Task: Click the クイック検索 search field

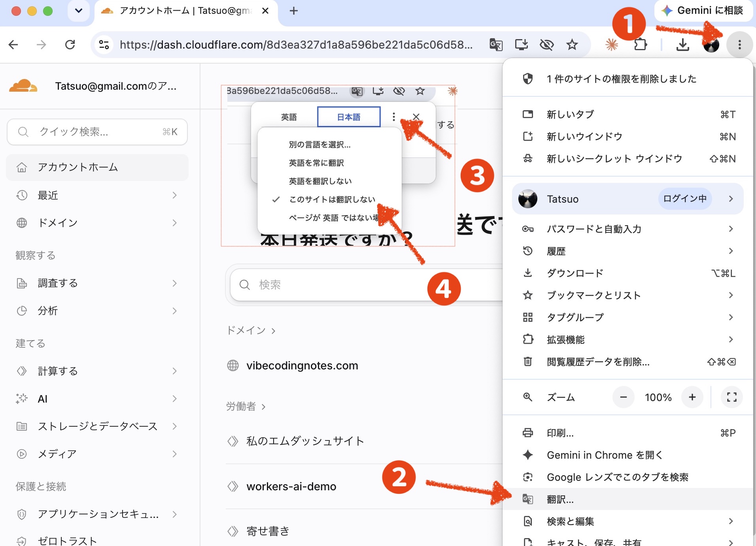Action: click(97, 132)
